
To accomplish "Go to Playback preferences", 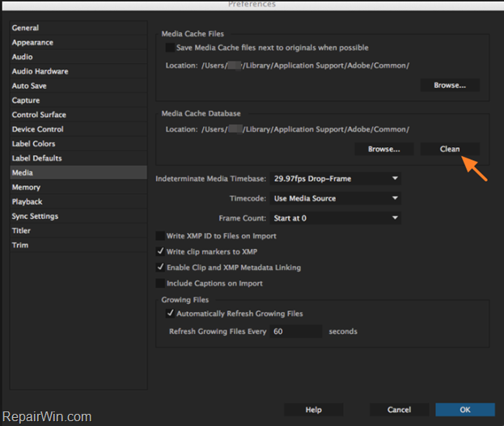I will click(78, 201).
